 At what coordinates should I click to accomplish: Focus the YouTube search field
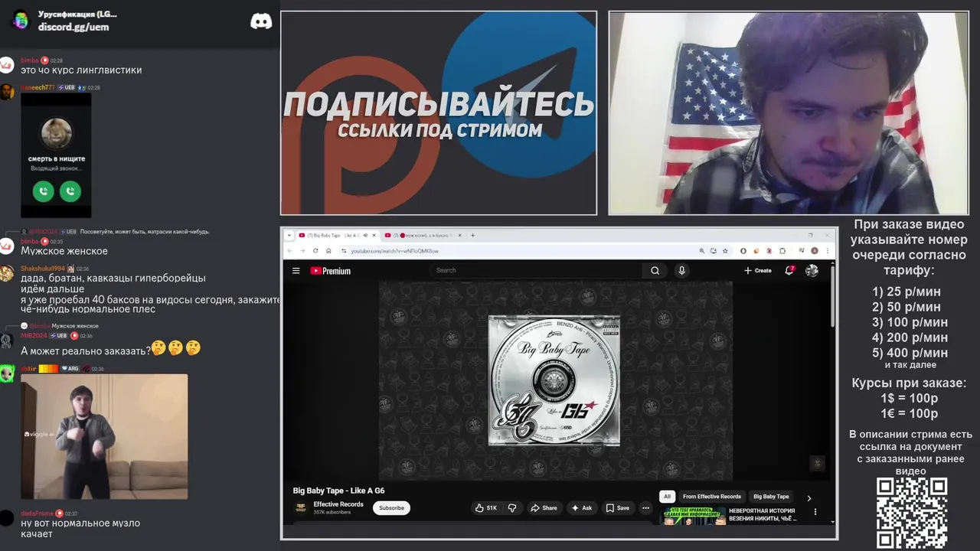tap(536, 270)
